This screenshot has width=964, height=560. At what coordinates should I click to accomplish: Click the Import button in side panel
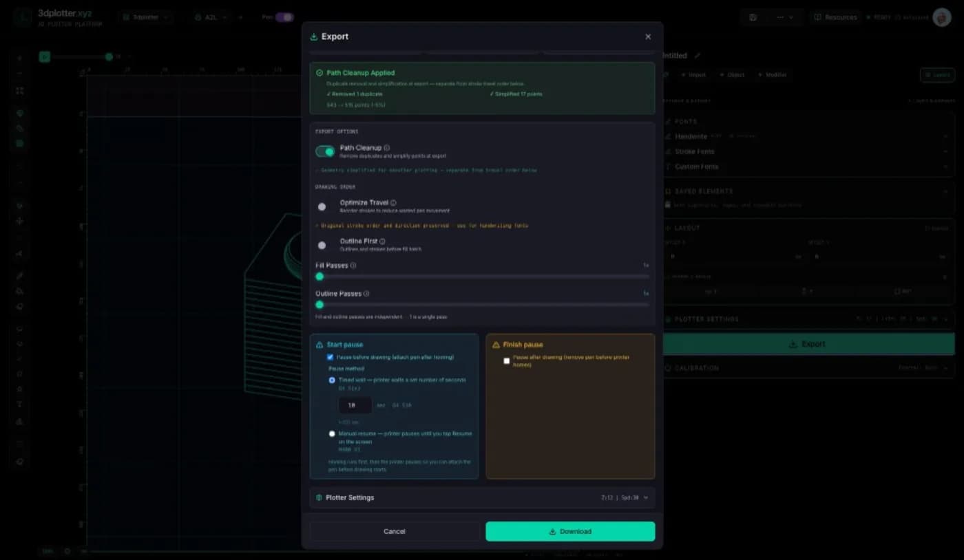point(694,74)
